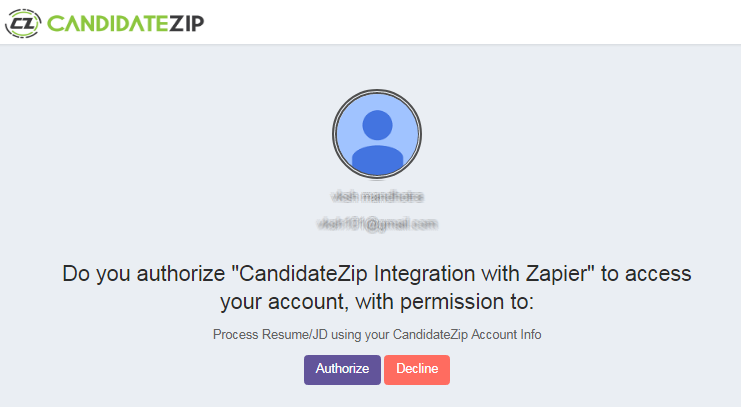Screen dimensions: 741x407
Task: Click the dark ZIP part of logo
Action: (187, 23)
